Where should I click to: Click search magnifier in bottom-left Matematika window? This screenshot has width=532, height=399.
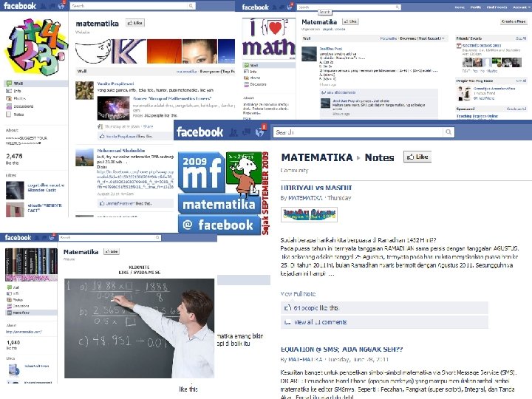[157, 237]
